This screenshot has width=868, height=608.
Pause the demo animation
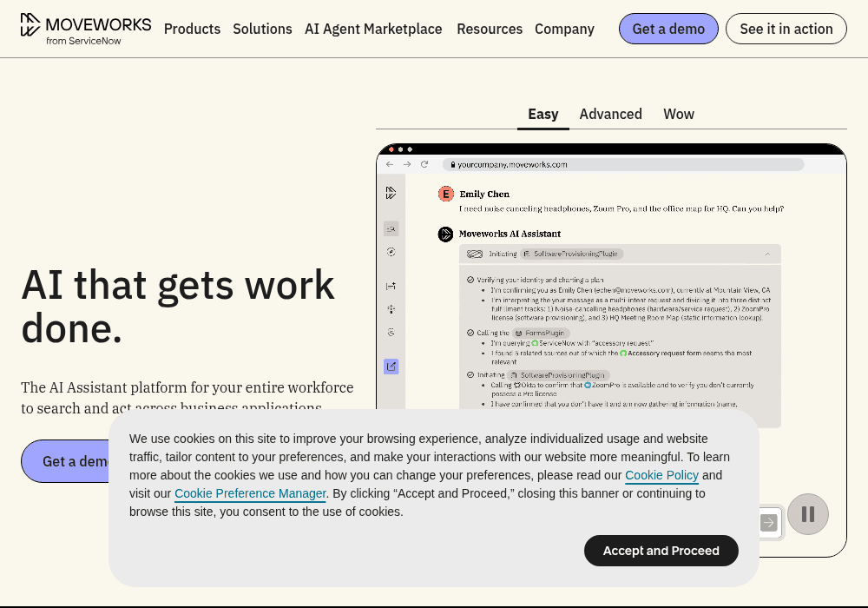click(x=808, y=514)
